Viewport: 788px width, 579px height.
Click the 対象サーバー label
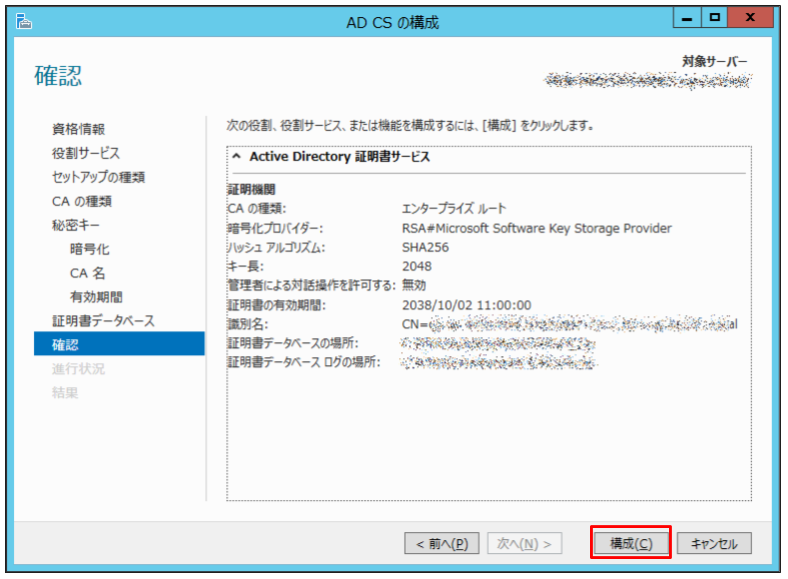pos(715,62)
